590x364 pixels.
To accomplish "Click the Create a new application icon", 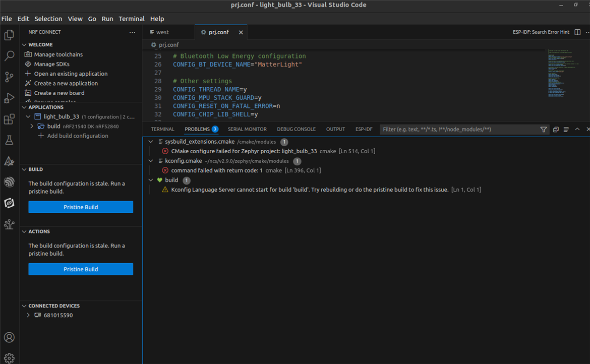I will (28, 83).
